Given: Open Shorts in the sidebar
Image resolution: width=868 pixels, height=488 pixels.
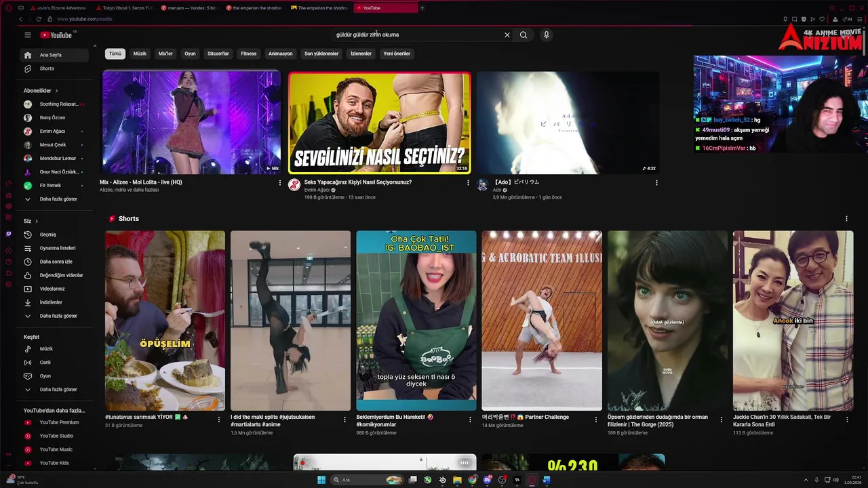Looking at the screenshot, I should (55, 68).
